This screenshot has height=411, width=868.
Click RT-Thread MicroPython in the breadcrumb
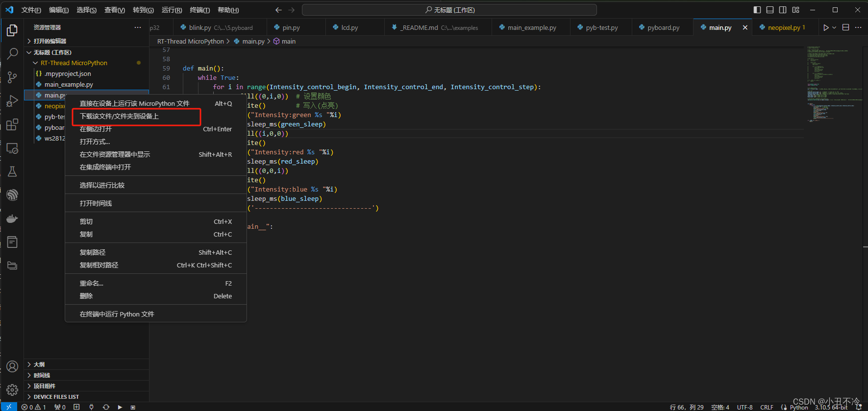coord(190,41)
